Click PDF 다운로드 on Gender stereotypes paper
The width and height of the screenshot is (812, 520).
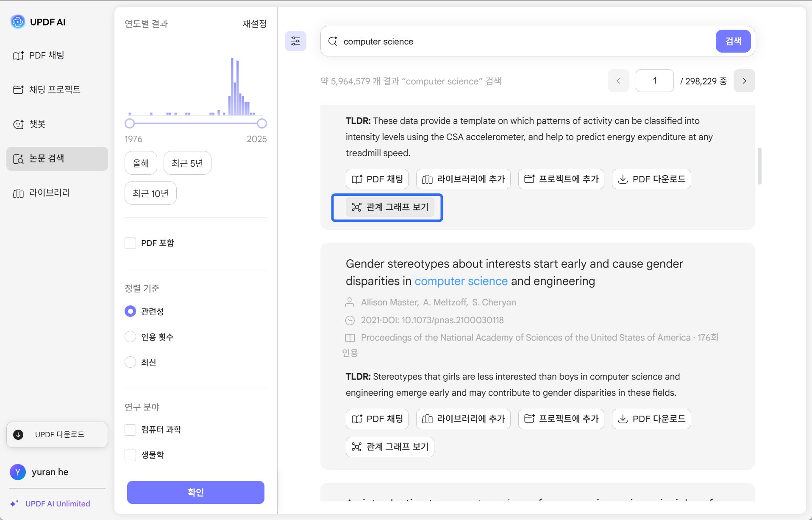651,419
